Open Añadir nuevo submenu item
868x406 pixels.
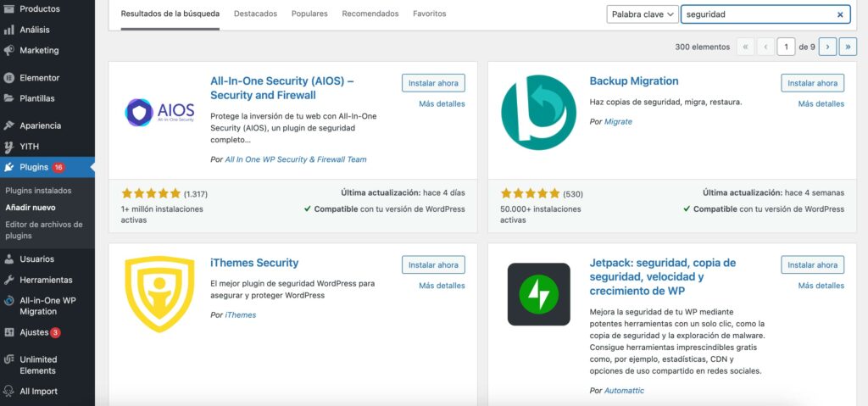[31, 208]
